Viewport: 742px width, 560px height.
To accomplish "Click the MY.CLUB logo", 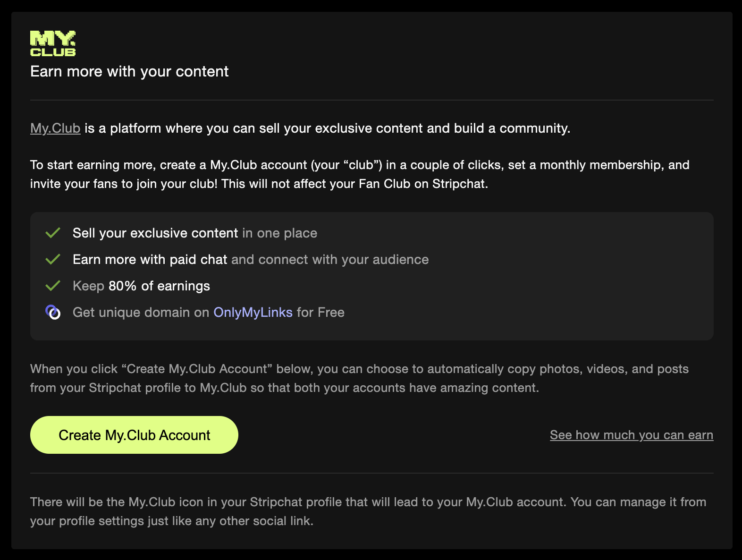I will (53, 43).
